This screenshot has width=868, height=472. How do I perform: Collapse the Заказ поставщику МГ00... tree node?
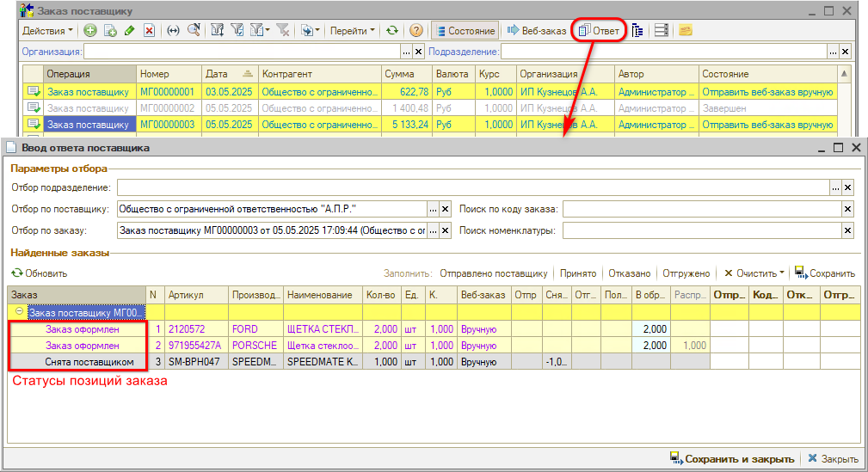(20, 312)
